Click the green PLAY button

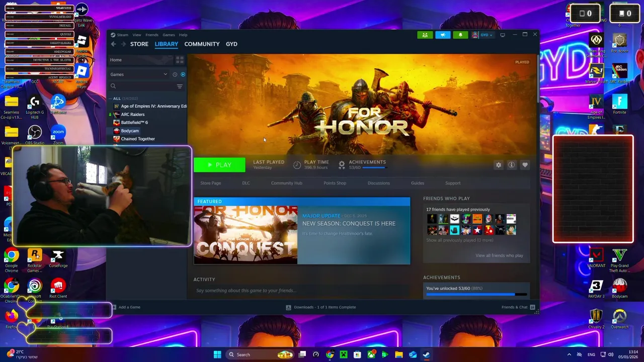(219, 165)
